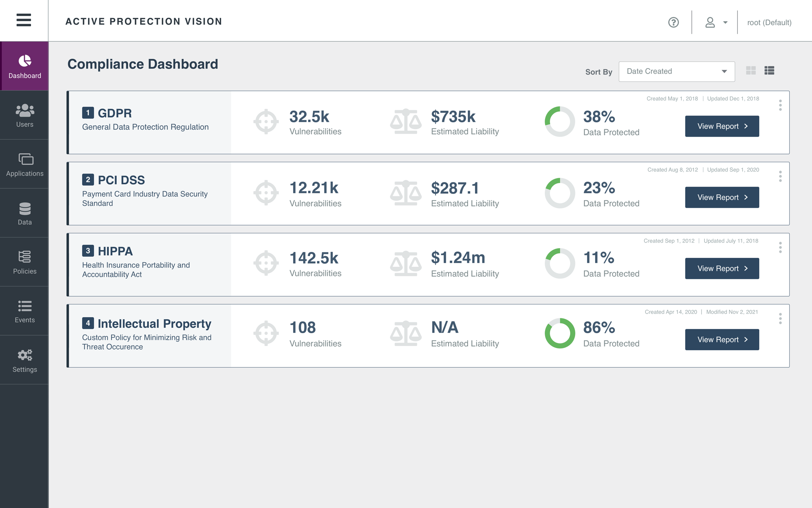Open Events in the sidebar
This screenshot has height=508, width=812.
coord(25,311)
